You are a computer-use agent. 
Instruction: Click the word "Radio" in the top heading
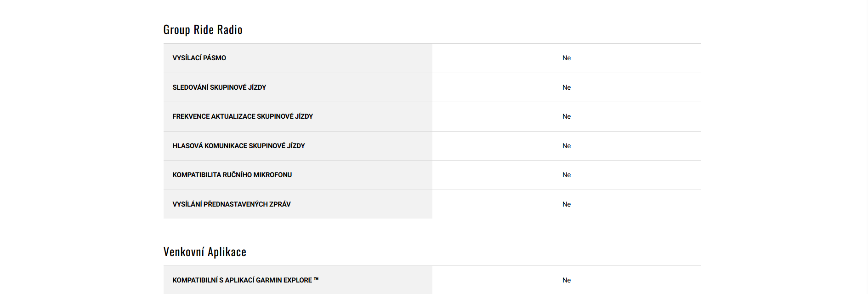coord(230,30)
